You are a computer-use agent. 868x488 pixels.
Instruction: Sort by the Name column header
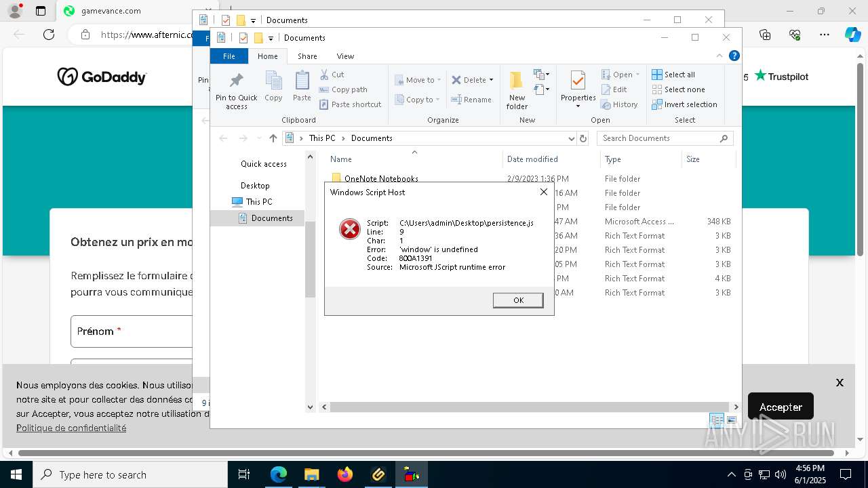coord(340,159)
